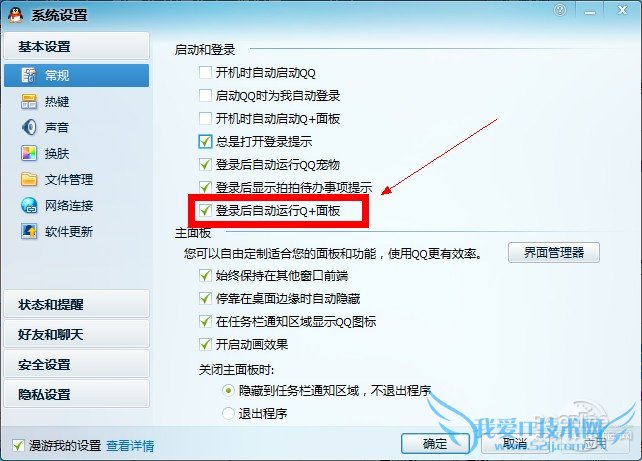Open the 换肤 skin changer icon
This screenshot has height=461, width=642.
coord(29,154)
